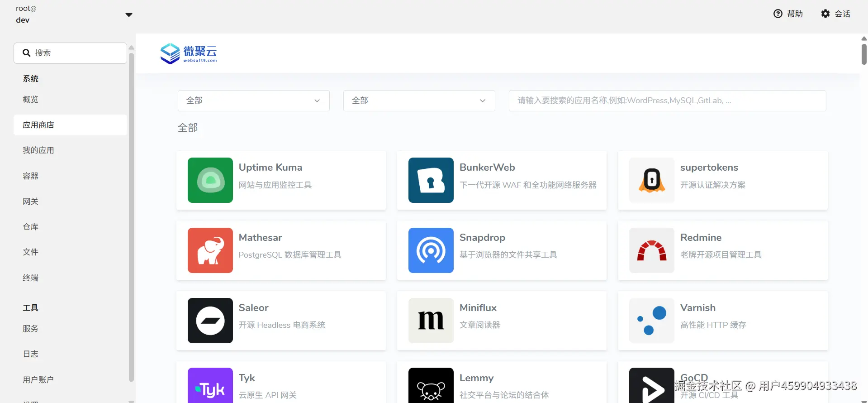Open 我的应用 in sidebar

coord(38,150)
